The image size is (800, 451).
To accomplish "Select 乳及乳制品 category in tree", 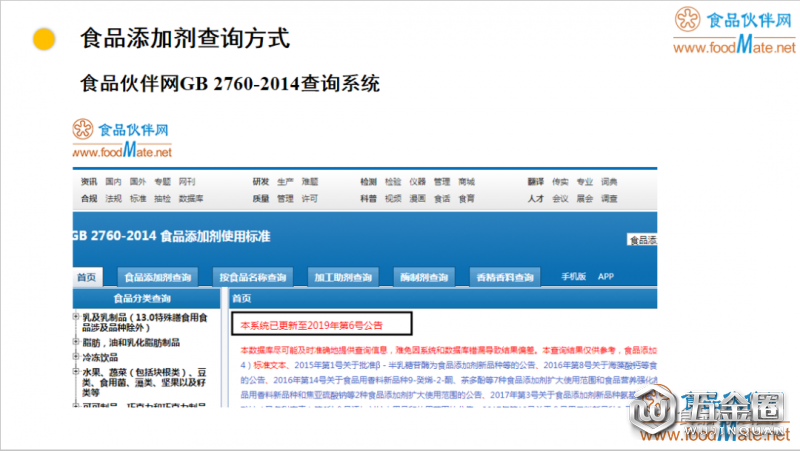I will (145, 322).
